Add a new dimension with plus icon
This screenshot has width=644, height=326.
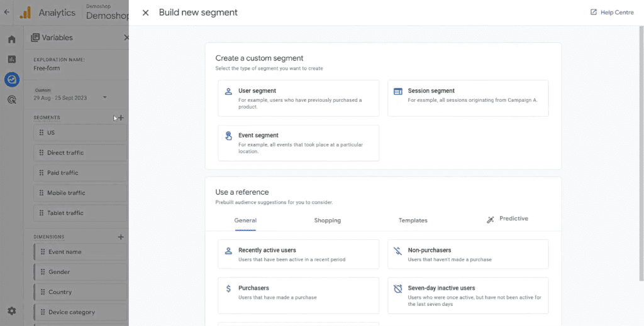[121, 237]
